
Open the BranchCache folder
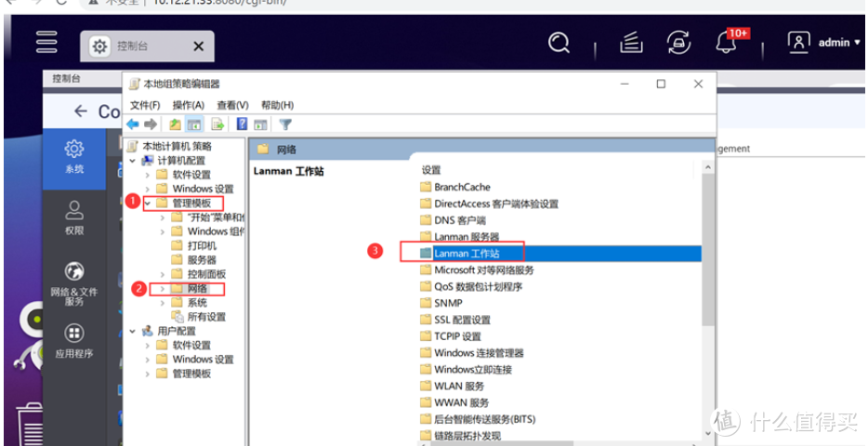[455, 187]
